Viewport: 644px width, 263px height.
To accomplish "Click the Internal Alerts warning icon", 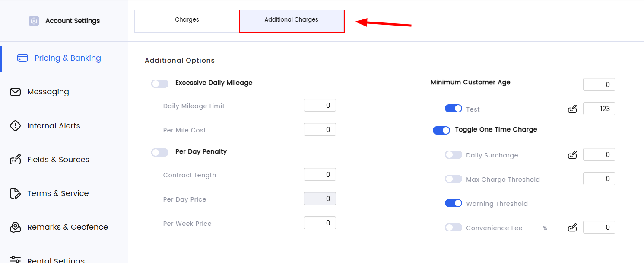I will tap(15, 126).
